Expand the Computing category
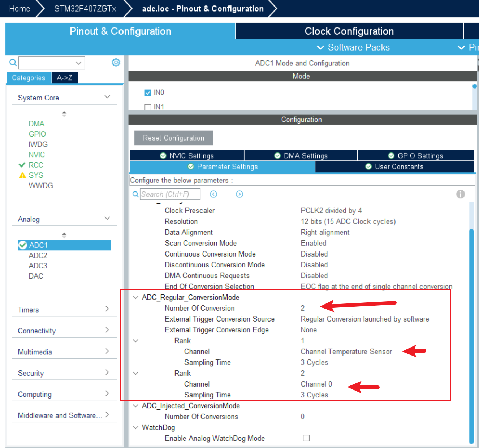Screen dimensions: 479x448 pyautogui.click(x=107, y=393)
